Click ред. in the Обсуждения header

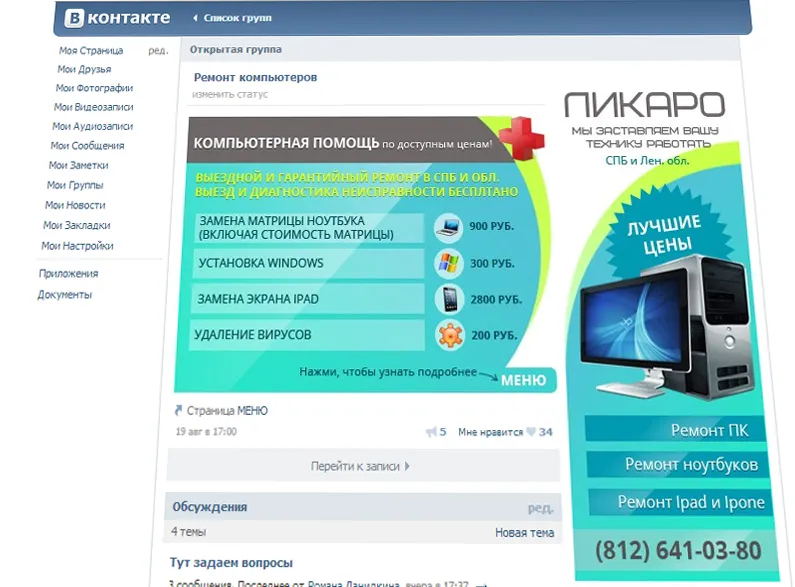point(540,508)
